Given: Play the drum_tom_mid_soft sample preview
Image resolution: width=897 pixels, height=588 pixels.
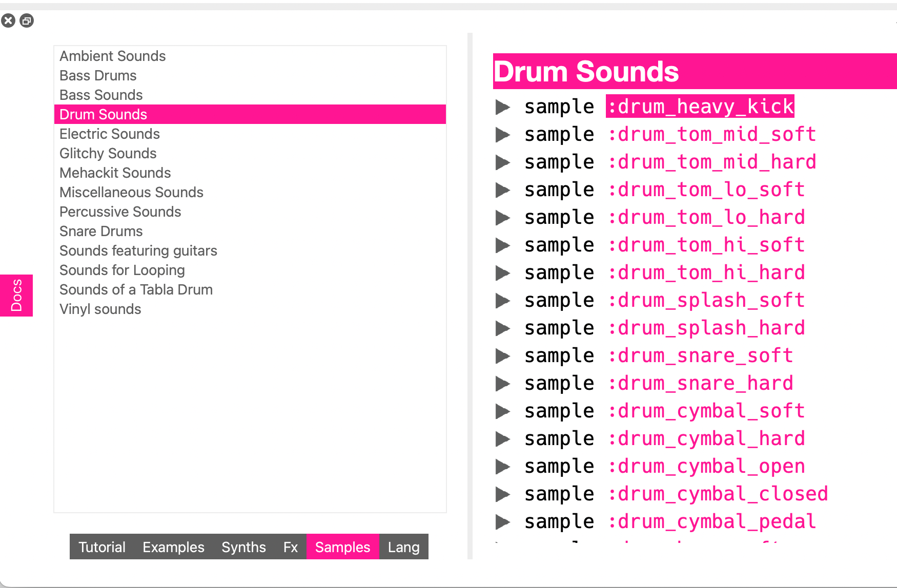Looking at the screenshot, I should (x=503, y=135).
